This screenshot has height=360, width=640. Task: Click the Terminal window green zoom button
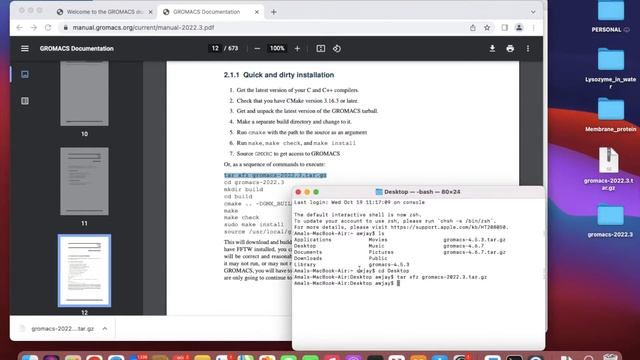click(316, 192)
